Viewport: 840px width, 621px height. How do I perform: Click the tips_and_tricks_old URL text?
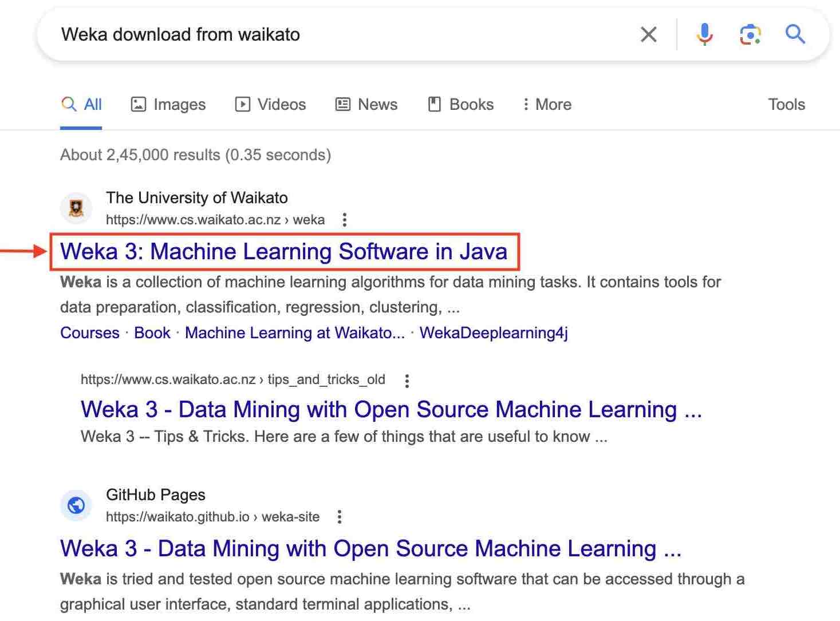tap(233, 379)
